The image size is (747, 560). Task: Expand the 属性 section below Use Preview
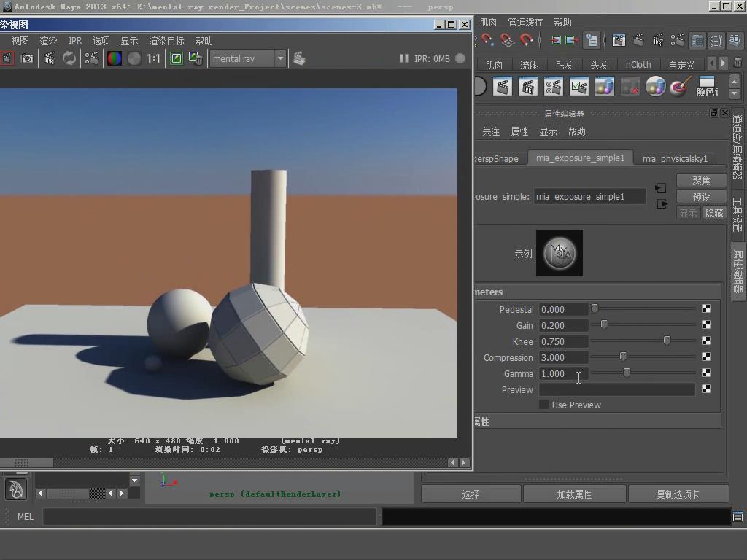(x=598, y=421)
